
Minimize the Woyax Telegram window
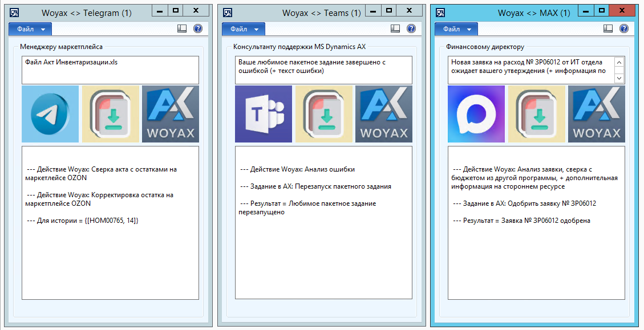pos(160,11)
